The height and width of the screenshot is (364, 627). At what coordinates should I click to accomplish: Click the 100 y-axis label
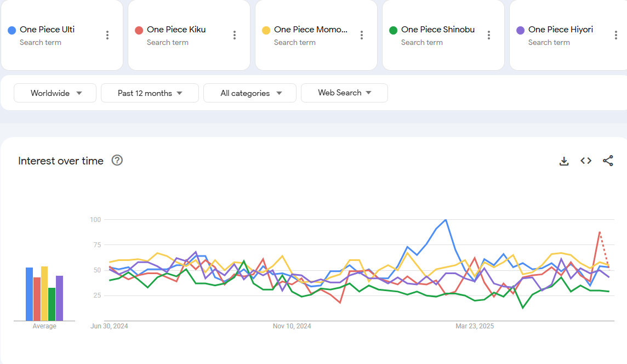click(x=95, y=220)
